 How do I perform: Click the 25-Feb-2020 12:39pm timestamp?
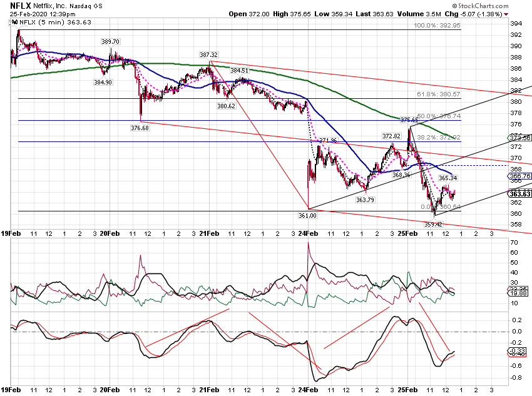[x=43, y=14]
